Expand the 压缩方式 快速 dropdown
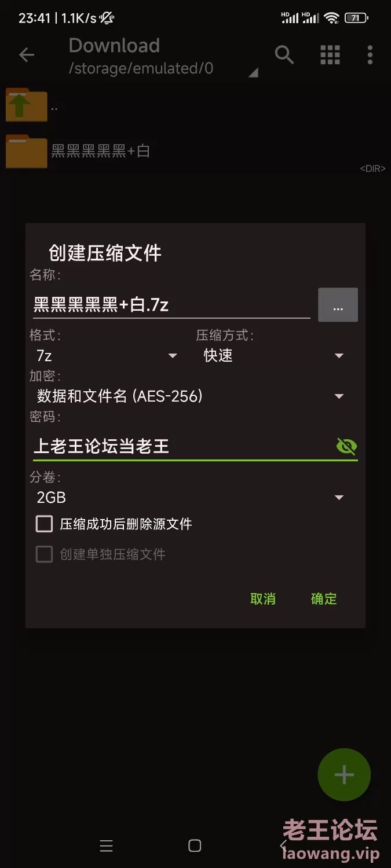The image size is (391, 868). (273, 355)
